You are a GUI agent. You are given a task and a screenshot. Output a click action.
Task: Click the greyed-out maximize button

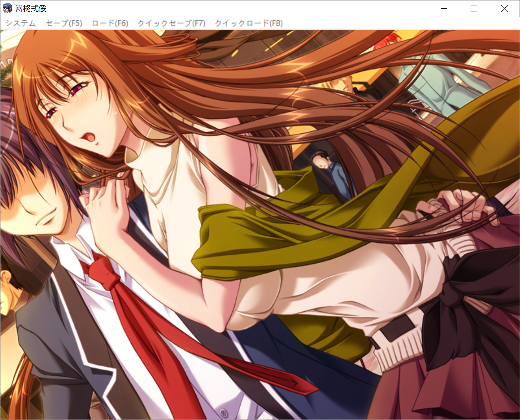(x=474, y=9)
